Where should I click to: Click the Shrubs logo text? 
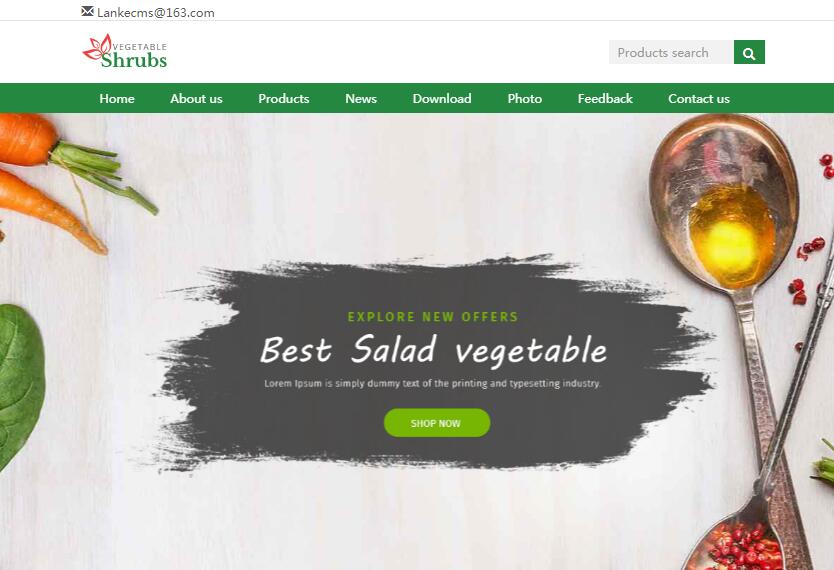pyautogui.click(x=134, y=60)
